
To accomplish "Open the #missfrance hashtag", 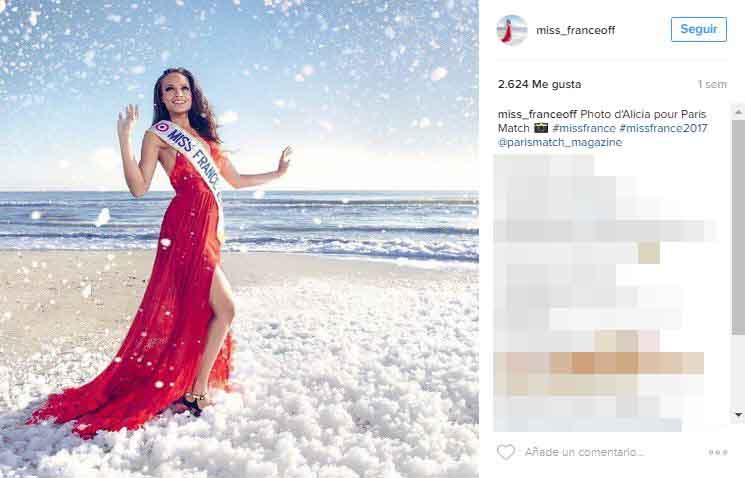I will 584,128.
